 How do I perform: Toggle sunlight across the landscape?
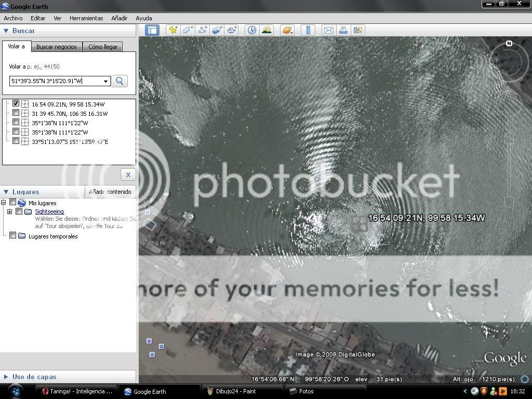tap(267, 30)
